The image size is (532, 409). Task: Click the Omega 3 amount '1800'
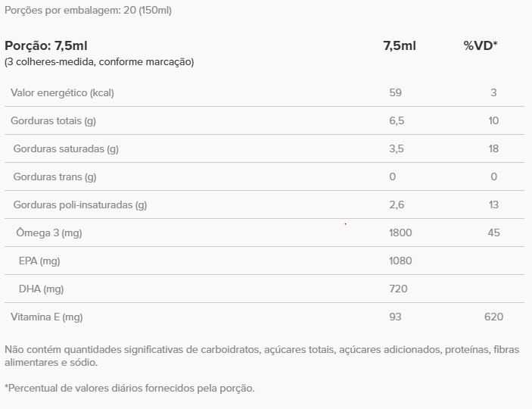point(400,233)
